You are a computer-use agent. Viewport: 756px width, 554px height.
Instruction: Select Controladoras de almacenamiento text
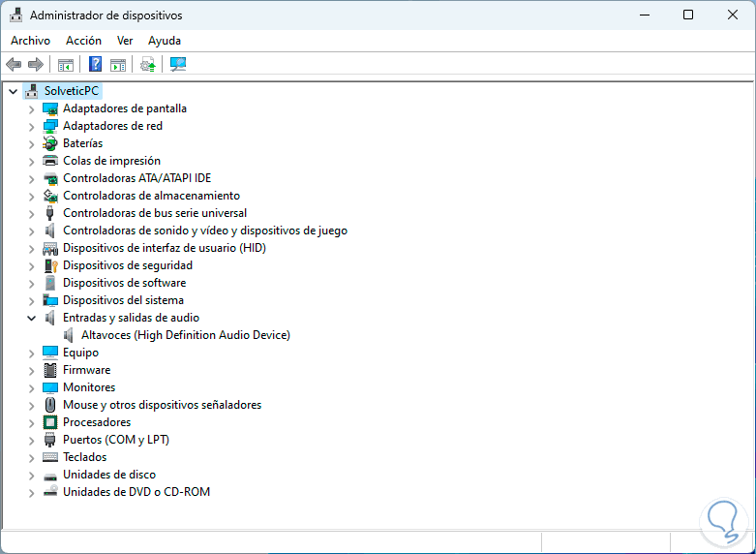coord(151,196)
